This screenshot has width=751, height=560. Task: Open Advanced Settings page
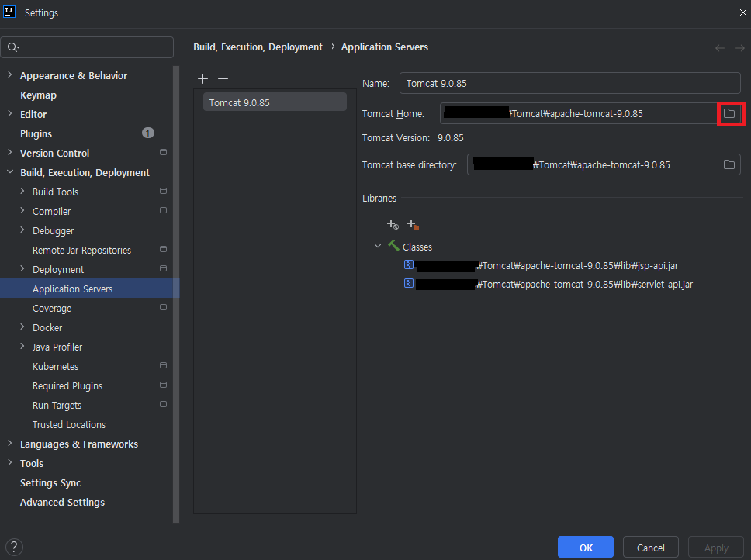pos(62,502)
